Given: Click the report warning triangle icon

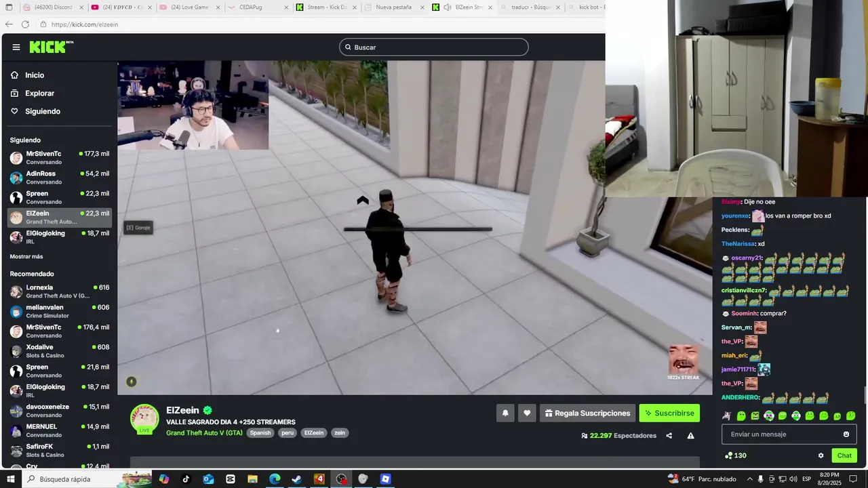Looking at the screenshot, I should (x=690, y=436).
